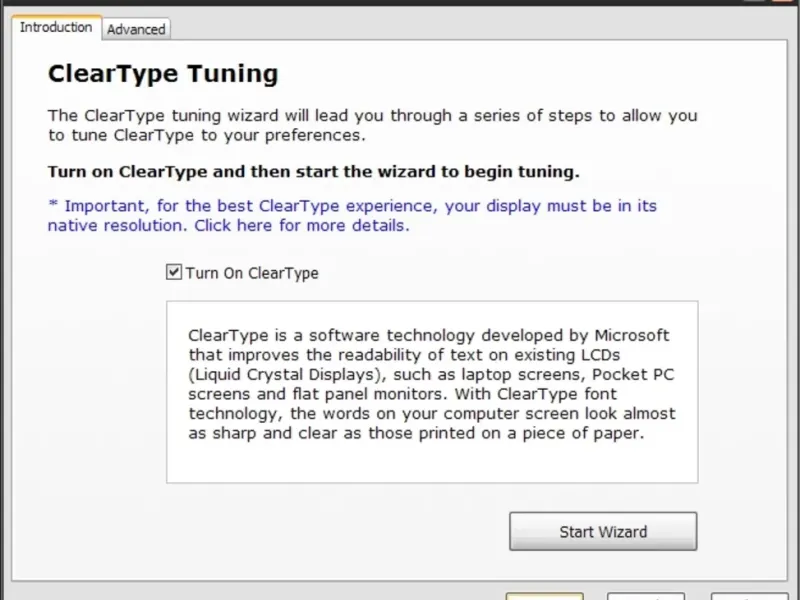
Task: Open the Advanced tab
Action: pos(136,30)
